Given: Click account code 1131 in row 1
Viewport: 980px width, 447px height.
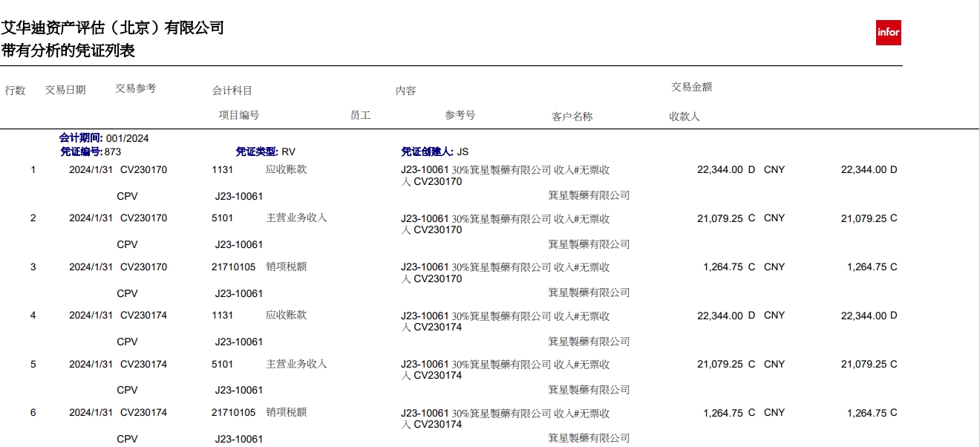Looking at the screenshot, I should pyautogui.click(x=222, y=169).
